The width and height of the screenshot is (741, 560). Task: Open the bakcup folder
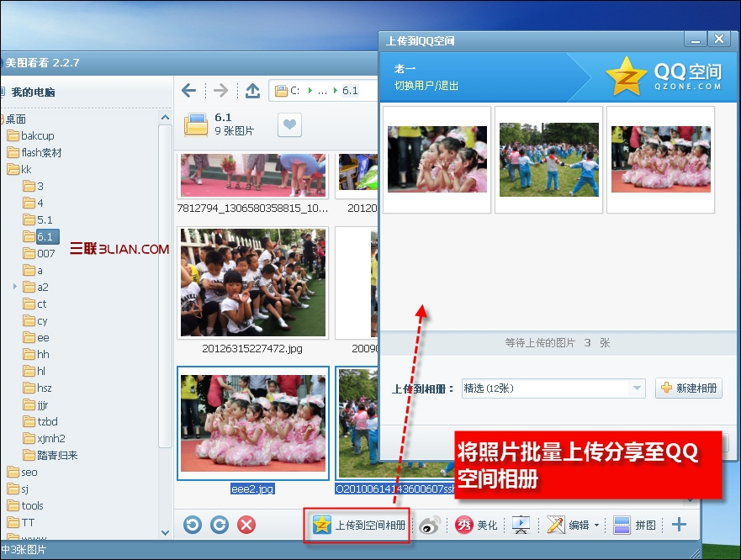tap(31, 136)
